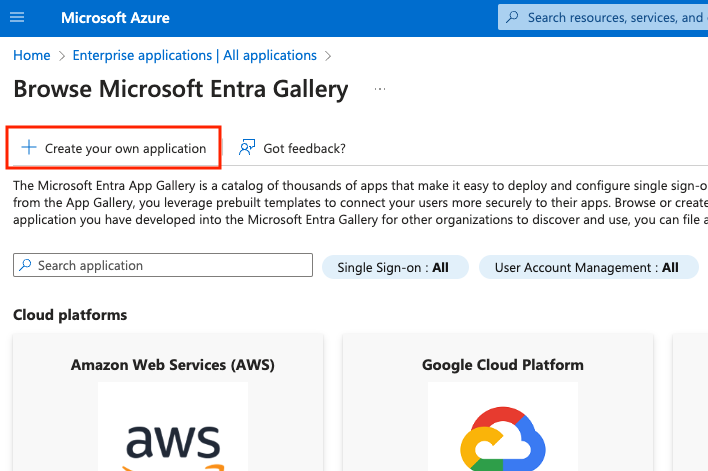Click the magnifier icon in top search bar
The image size is (708, 471).
pos(513,17)
